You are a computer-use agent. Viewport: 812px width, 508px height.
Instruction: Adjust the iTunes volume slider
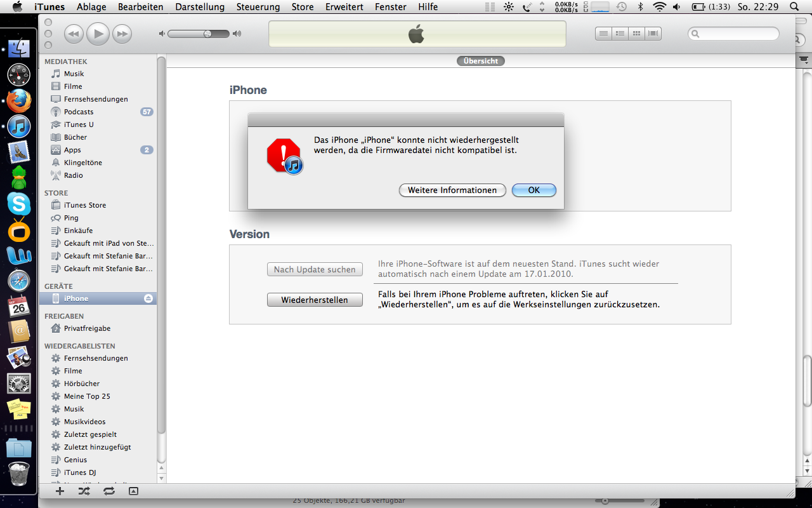click(199, 34)
